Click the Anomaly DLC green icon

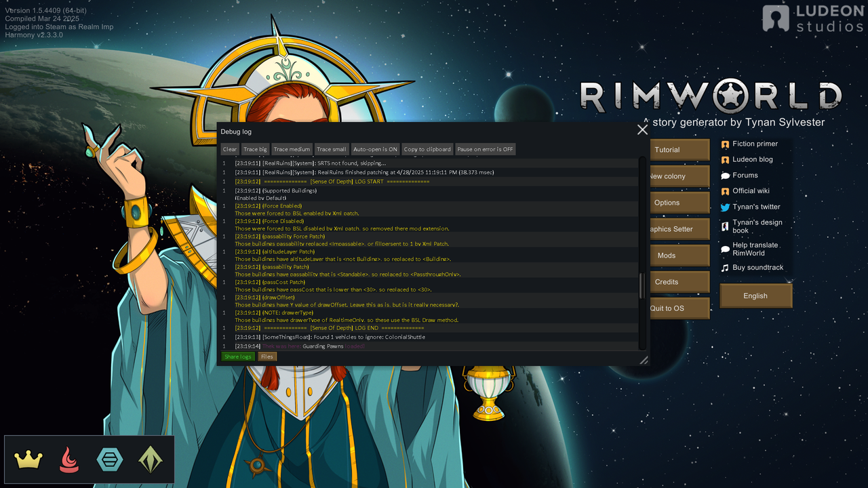point(151,460)
